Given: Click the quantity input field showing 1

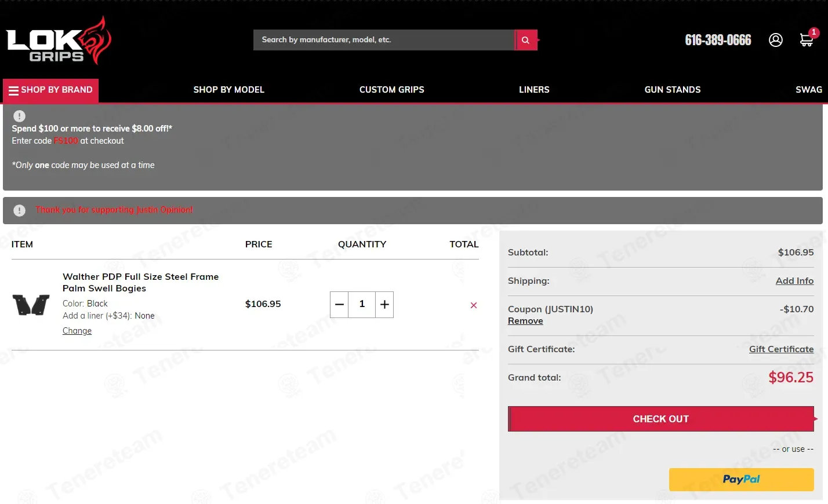Looking at the screenshot, I should click(362, 305).
